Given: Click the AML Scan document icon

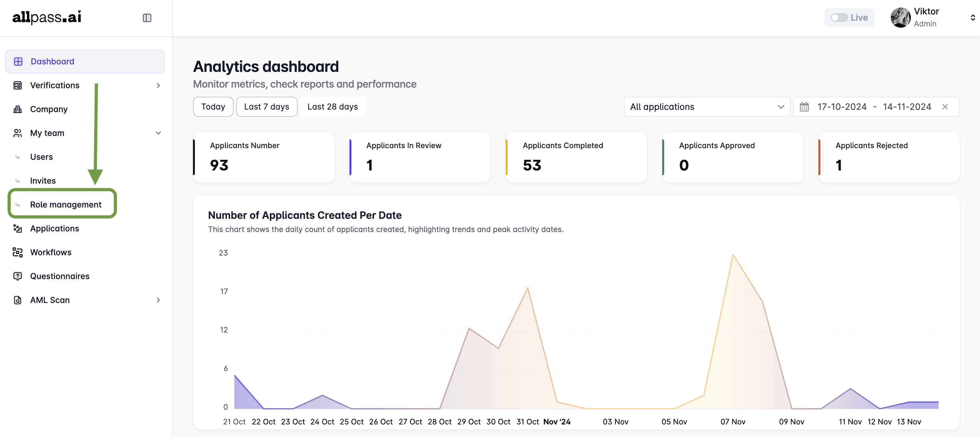Looking at the screenshot, I should [18, 300].
